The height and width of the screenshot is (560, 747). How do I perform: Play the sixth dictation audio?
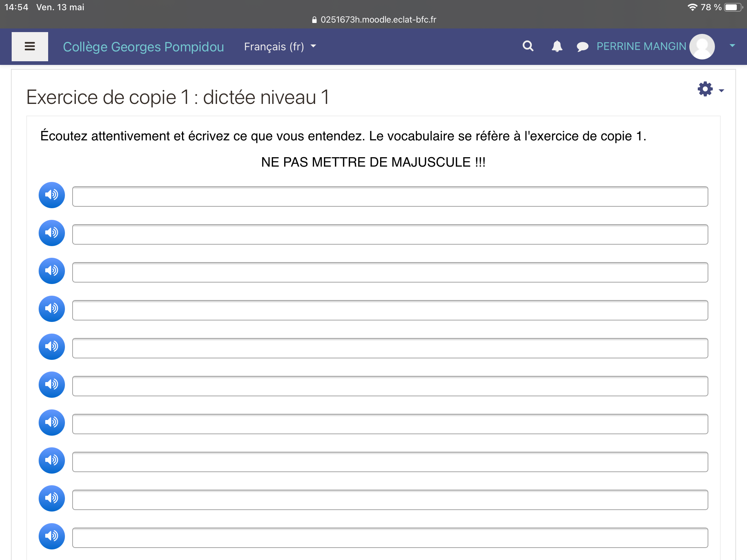coord(52,385)
